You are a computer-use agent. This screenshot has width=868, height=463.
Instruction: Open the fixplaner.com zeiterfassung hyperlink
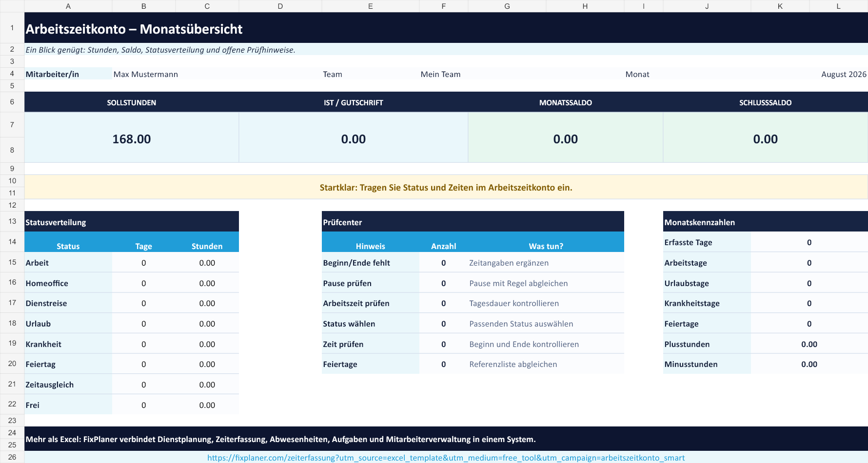click(x=446, y=458)
